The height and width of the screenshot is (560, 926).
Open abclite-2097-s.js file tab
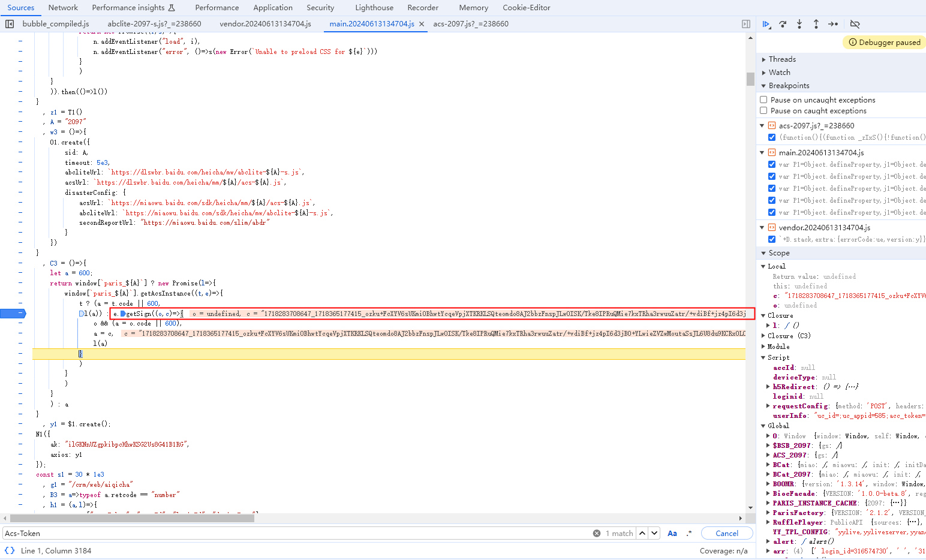pyautogui.click(x=154, y=24)
